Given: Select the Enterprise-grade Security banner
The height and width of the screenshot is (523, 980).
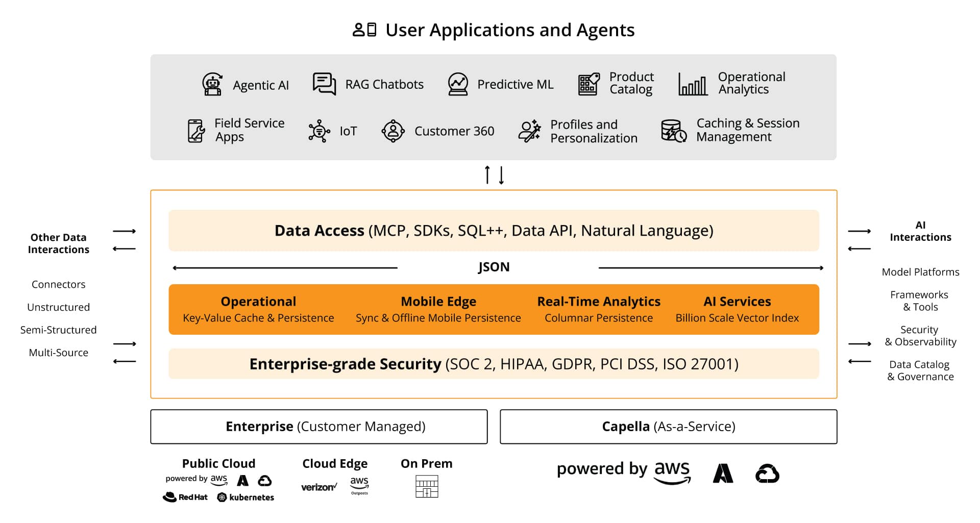Looking at the screenshot, I should 494,364.
